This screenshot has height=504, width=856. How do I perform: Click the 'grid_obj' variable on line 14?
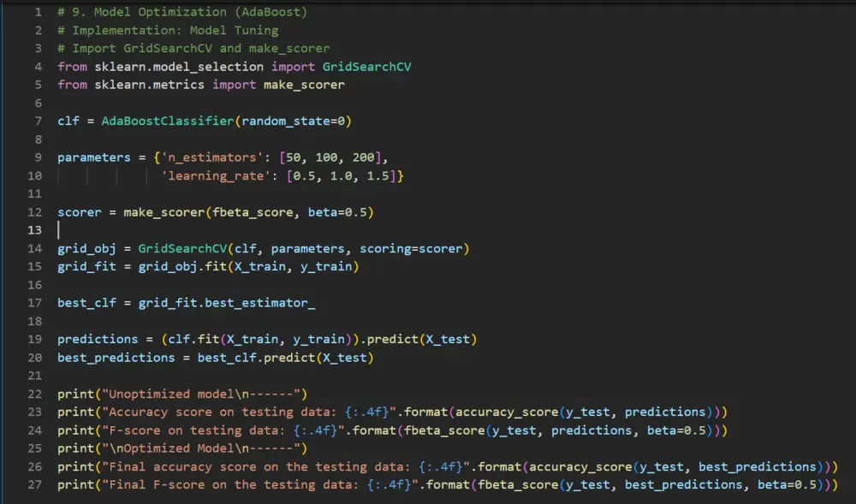(x=86, y=249)
